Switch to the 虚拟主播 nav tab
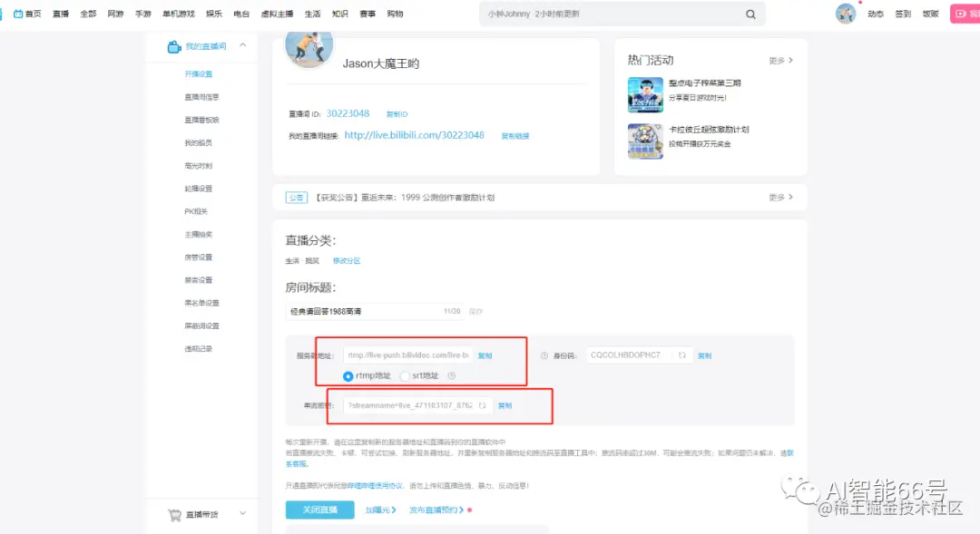Viewport: 980px width, 534px height. [x=276, y=13]
